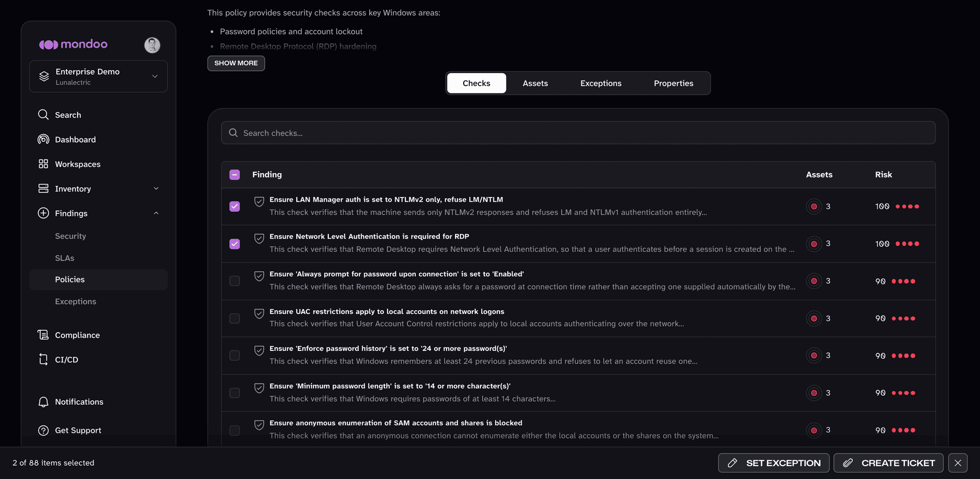Image resolution: width=980 pixels, height=479 pixels.
Task: Click the Enterprise Demo layers icon
Action: click(x=44, y=76)
